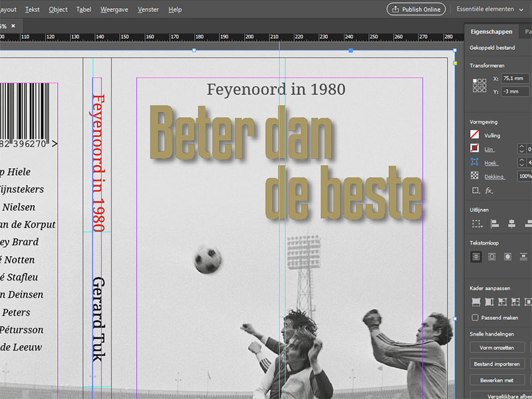Screen dimensions: 532x399
Task: Select the top-center frame handle
Action: point(194,51)
